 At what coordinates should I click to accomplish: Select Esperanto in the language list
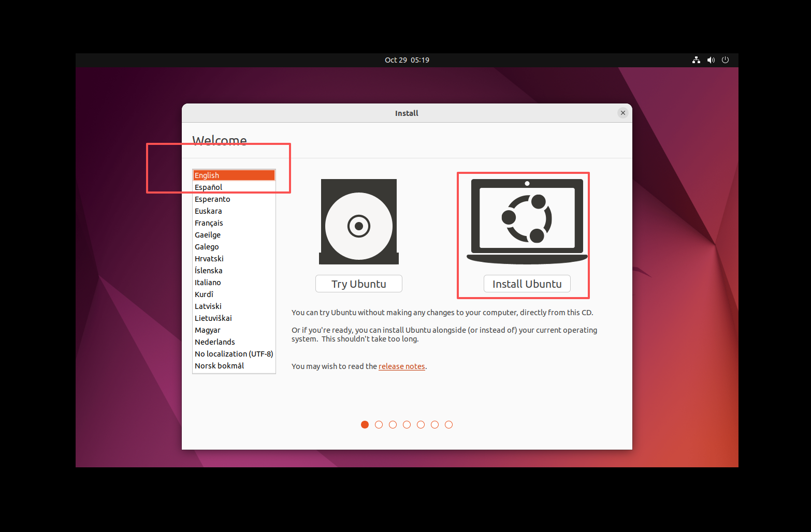coord(234,199)
